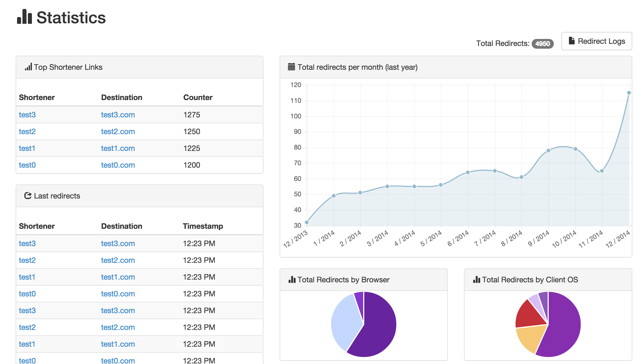
Task: Open the Redirect Logs button
Action: coord(596,41)
